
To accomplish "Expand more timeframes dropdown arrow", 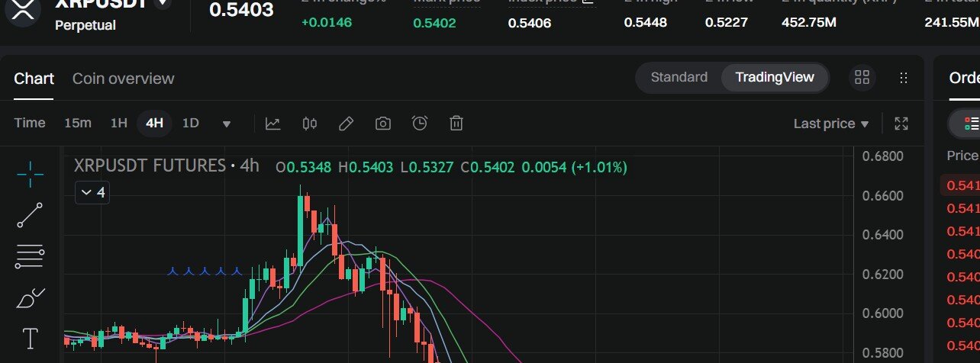I will (x=227, y=124).
